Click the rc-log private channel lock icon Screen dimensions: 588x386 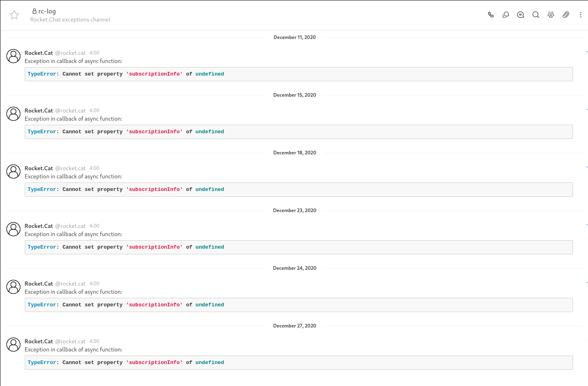[34, 11]
